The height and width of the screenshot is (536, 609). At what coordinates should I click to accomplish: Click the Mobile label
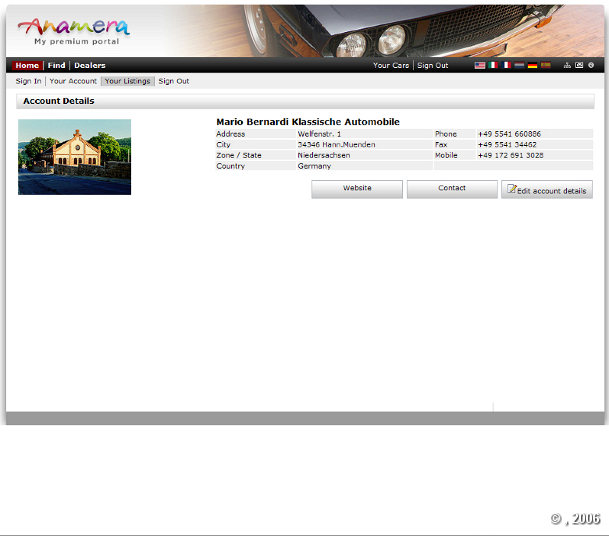pos(446,155)
